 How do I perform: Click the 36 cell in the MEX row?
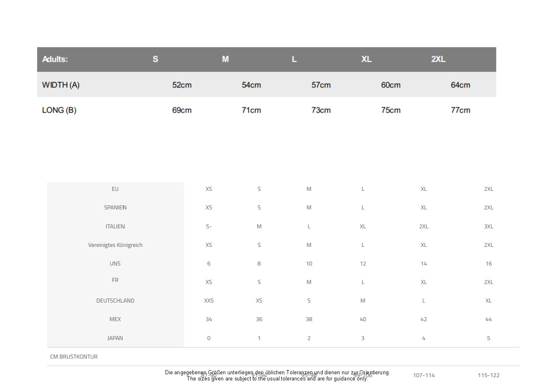pyautogui.click(x=259, y=319)
